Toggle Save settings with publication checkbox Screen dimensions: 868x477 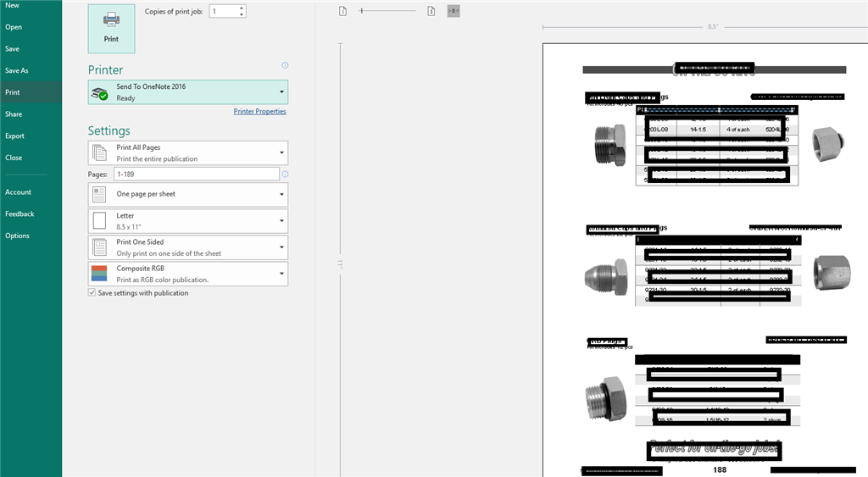coord(92,293)
